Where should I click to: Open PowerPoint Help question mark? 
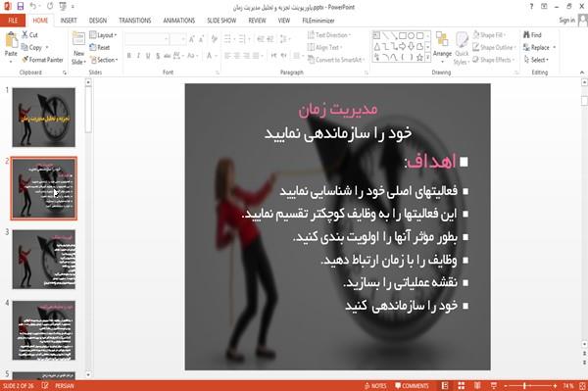point(531,7)
